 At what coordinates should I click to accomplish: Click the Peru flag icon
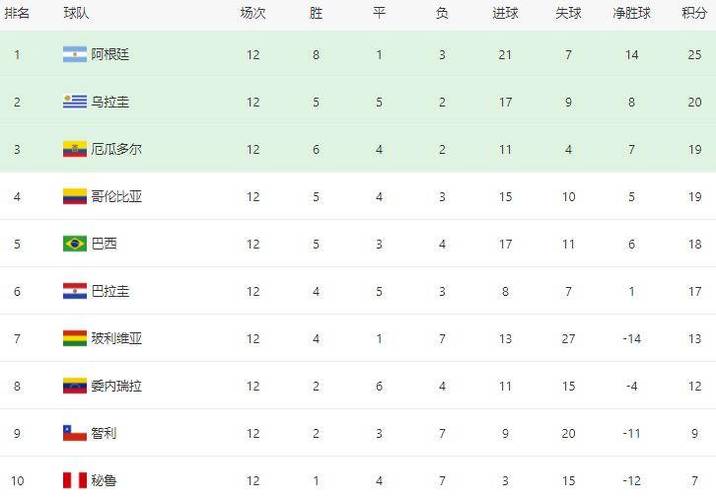pyautogui.click(x=75, y=480)
